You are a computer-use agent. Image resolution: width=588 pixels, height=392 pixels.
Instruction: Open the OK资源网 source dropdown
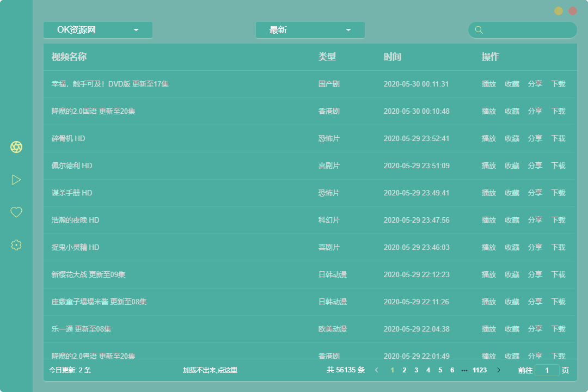pyautogui.click(x=97, y=30)
